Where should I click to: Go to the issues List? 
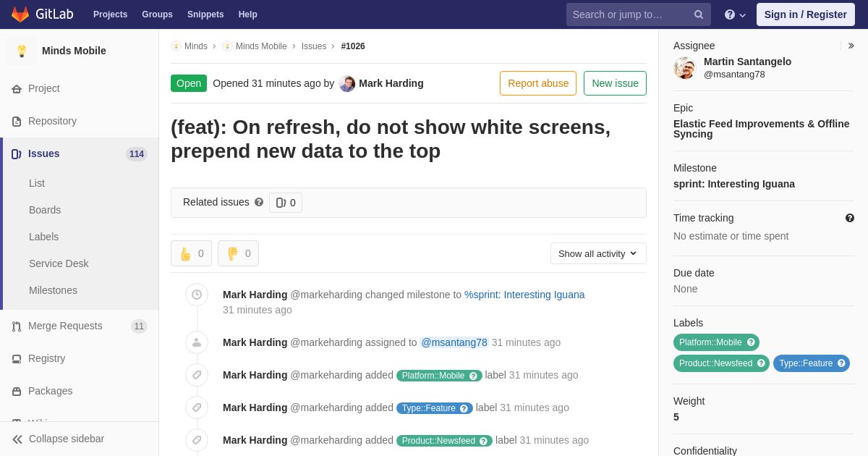point(37,183)
